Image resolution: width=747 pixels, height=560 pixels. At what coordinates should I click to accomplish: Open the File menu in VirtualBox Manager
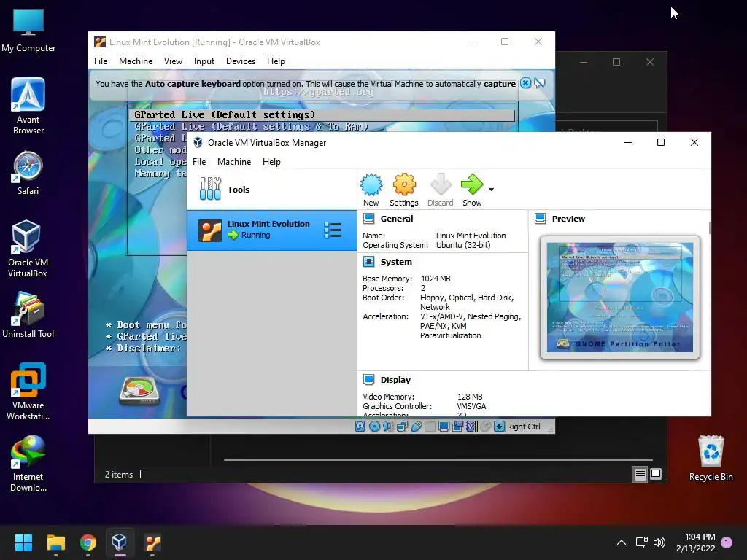(x=199, y=162)
